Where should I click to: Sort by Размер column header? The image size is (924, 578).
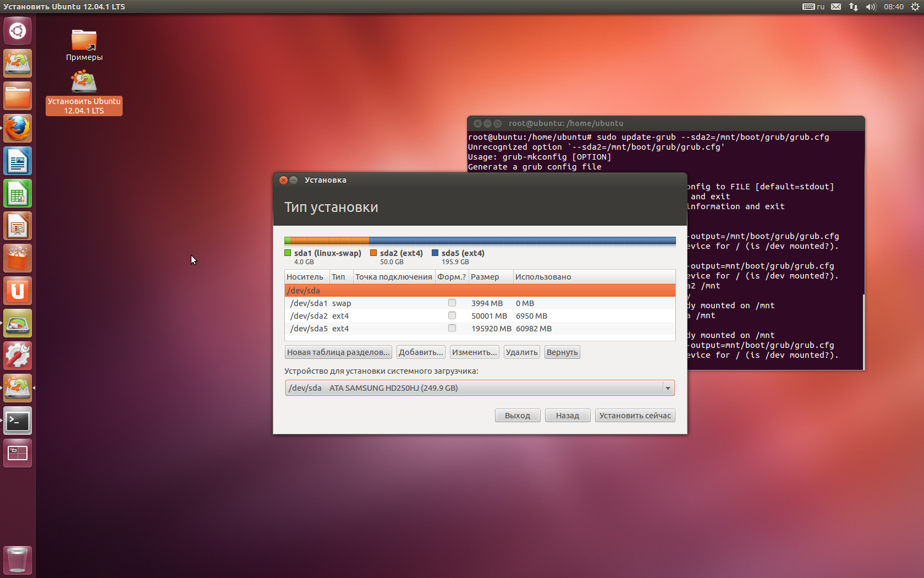click(491, 277)
